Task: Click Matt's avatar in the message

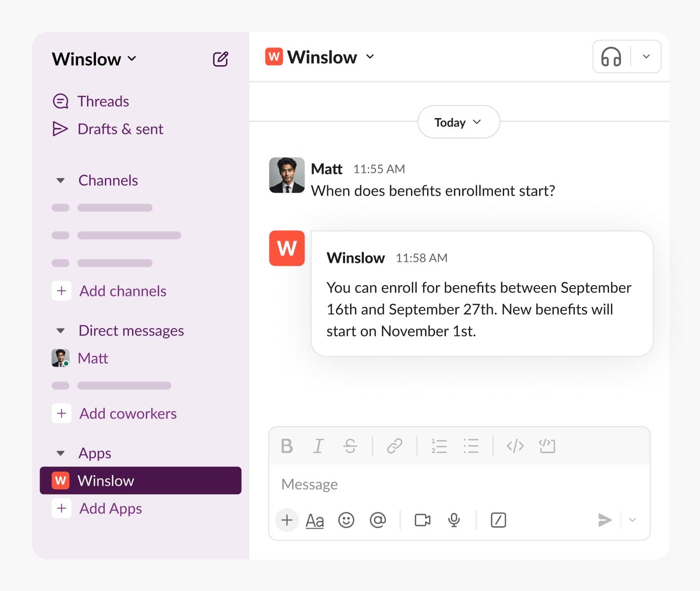Action: (x=287, y=175)
